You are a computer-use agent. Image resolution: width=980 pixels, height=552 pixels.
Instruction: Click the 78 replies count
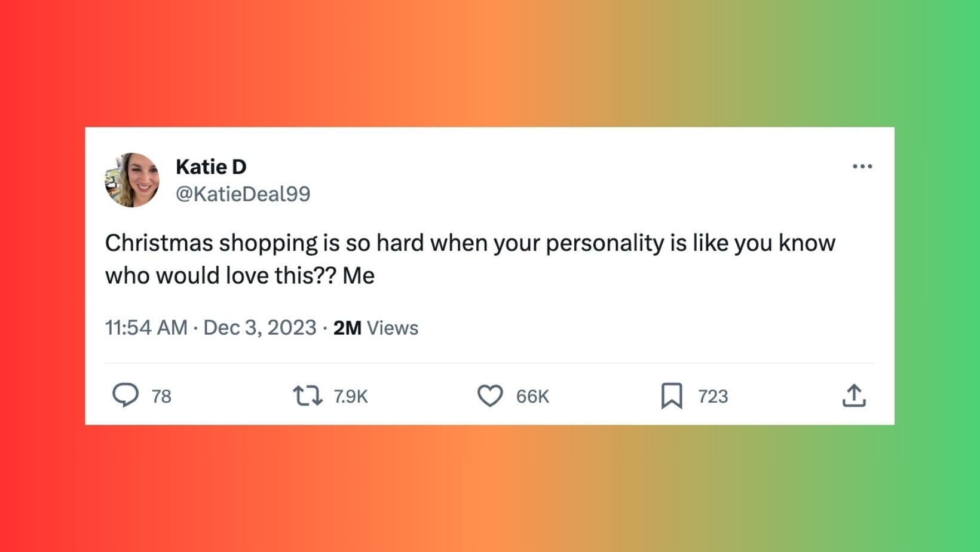pos(161,396)
